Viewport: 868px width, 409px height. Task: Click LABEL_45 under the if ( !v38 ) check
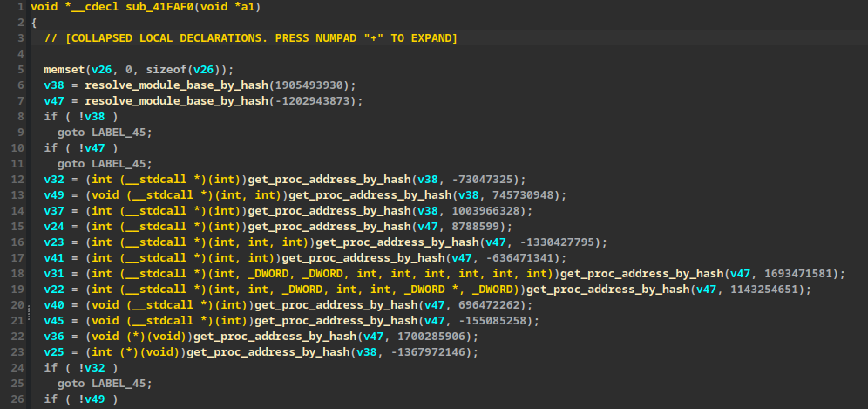[x=119, y=133]
